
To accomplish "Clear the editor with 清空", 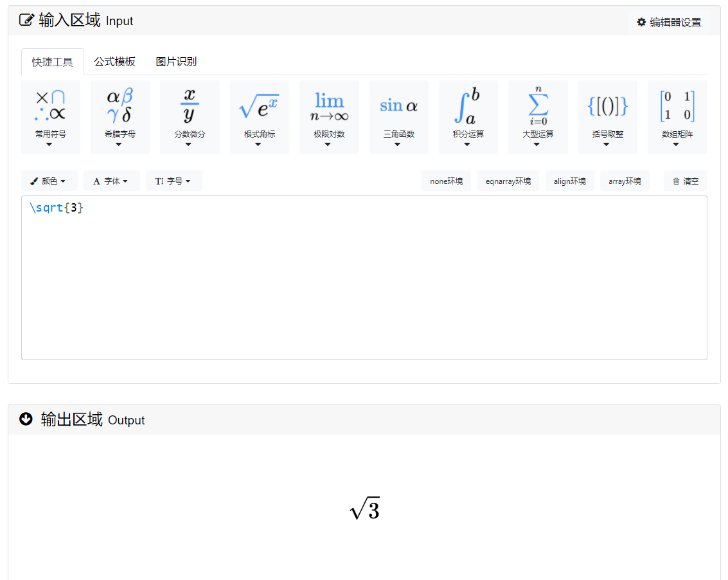I will tap(686, 181).
